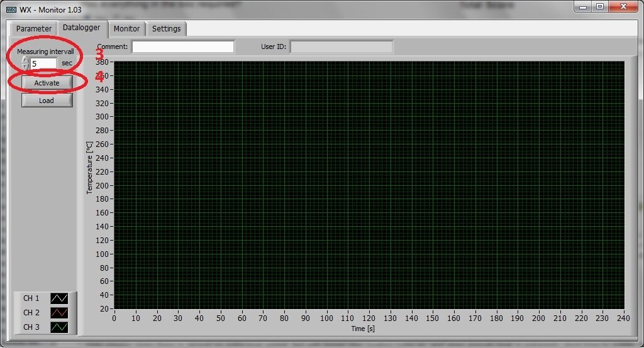Click into the Comment text field
Screen dimensions: 644x348
pos(183,46)
